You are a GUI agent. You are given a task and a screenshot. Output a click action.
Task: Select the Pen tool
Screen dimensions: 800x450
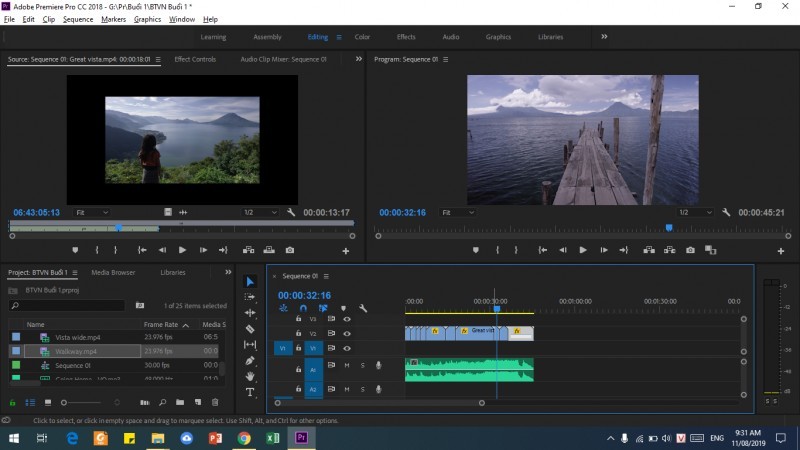coord(250,361)
